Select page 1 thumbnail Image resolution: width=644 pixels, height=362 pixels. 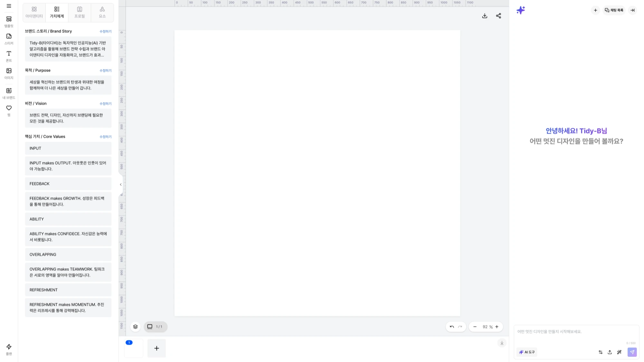coord(134,348)
